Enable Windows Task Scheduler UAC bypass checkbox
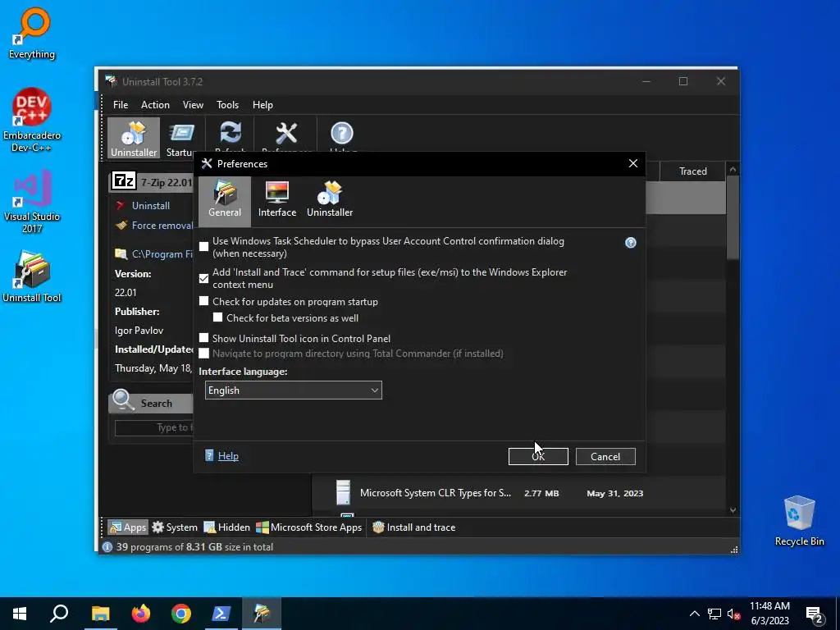840x630 pixels. [x=203, y=247]
